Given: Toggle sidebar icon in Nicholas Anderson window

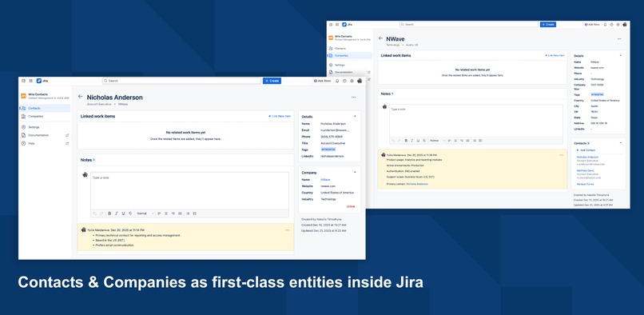Looking at the screenshot, I should point(23,81).
